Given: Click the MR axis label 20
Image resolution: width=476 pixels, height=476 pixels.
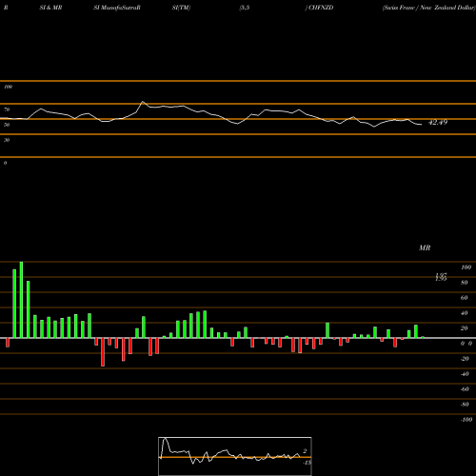Looking at the screenshot, I should point(465,328).
